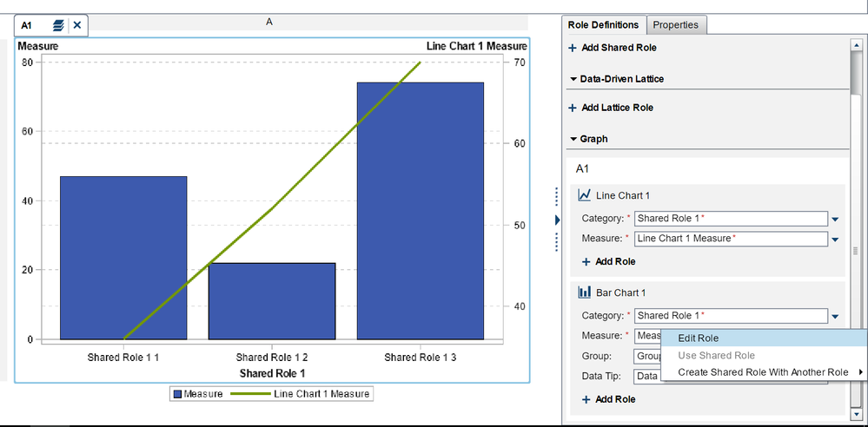
Task: Open Line Chart 1 Measure dropdown arrow
Action: pos(835,240)
